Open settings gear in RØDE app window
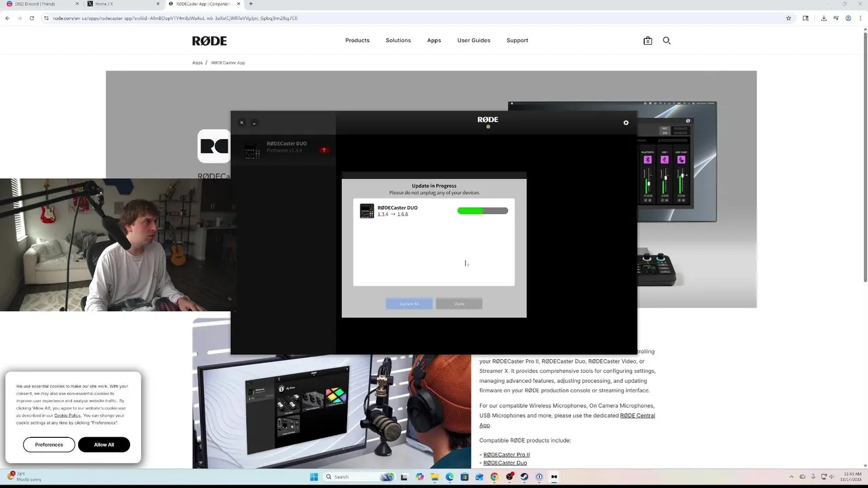 tap(626, 123)
